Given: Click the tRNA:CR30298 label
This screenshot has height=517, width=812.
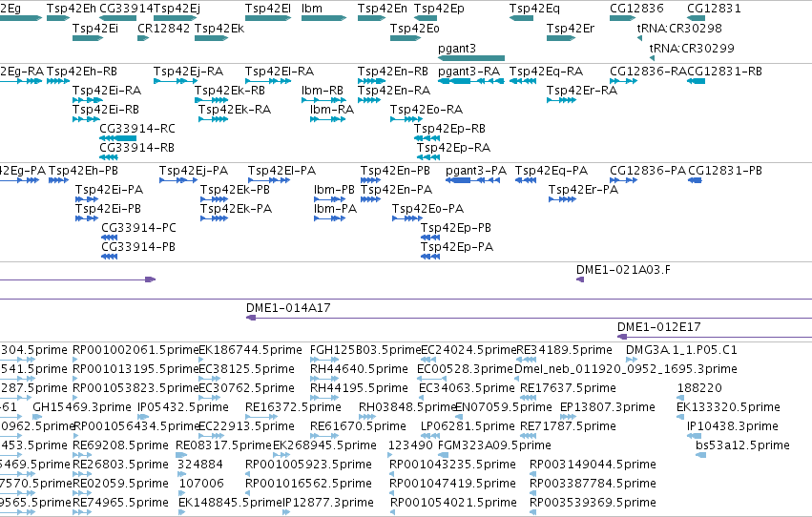Looking at the screenshot, I should click(679, 28).
